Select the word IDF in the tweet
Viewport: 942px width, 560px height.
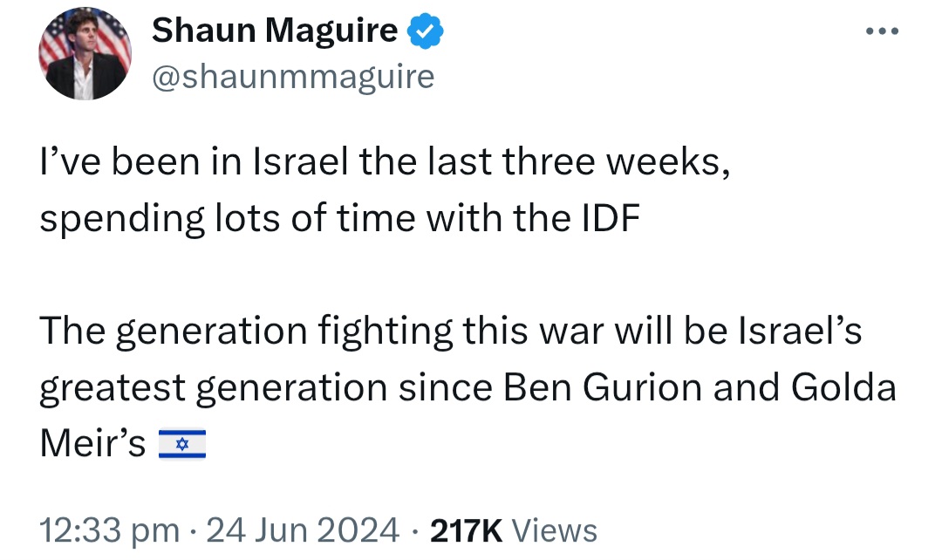pyautogui.click(x=611, y=218)
